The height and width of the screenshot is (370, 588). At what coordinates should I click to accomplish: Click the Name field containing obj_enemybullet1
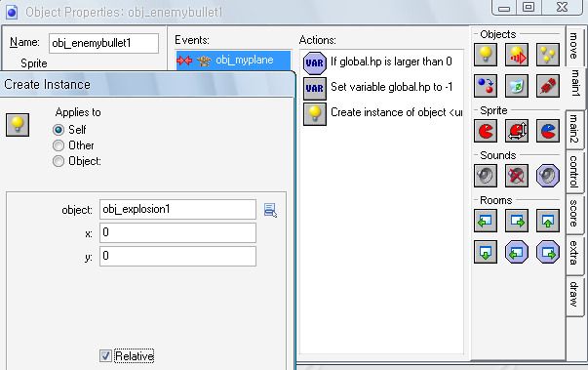point(103,43)
